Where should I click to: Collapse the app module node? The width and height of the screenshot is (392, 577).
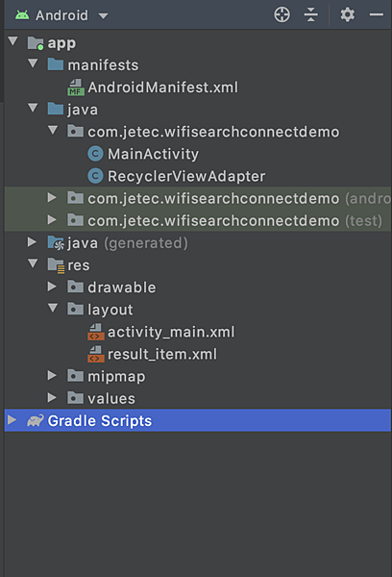(12, 40)
